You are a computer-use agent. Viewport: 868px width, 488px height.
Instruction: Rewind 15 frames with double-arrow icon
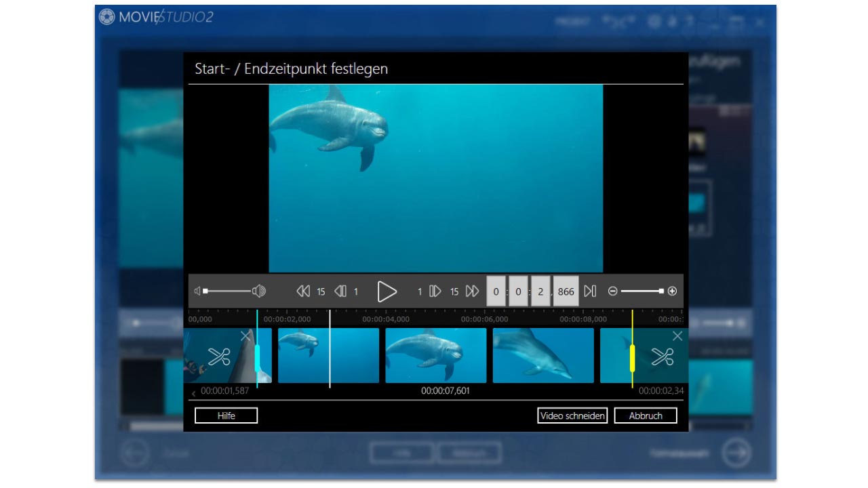[x=303, y=291]
